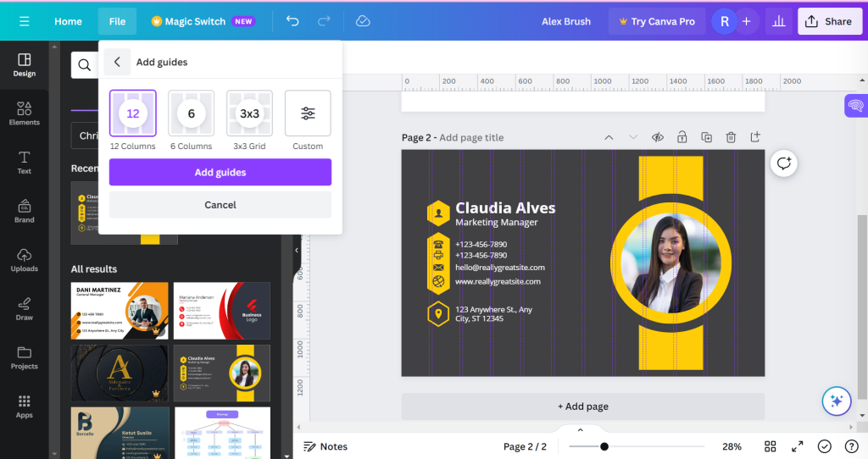Open the Draw side panel

(x=25, y=309)
